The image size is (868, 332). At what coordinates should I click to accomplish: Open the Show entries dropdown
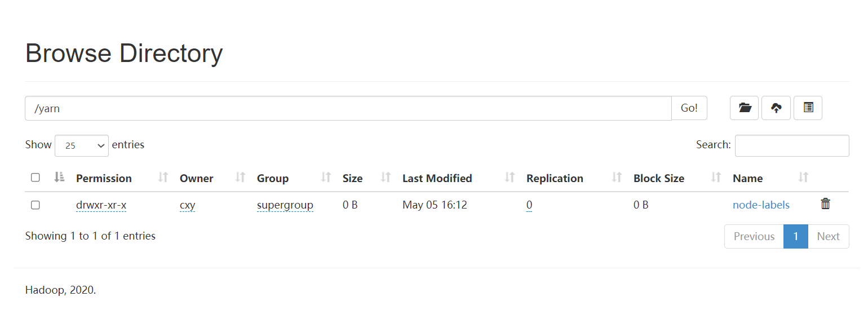(82, 145)
